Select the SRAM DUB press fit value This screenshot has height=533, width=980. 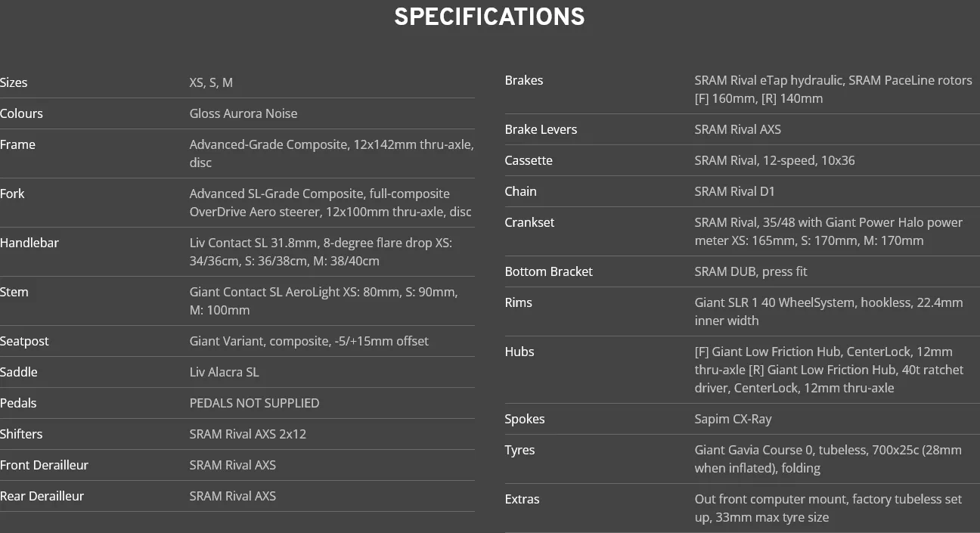751,271
